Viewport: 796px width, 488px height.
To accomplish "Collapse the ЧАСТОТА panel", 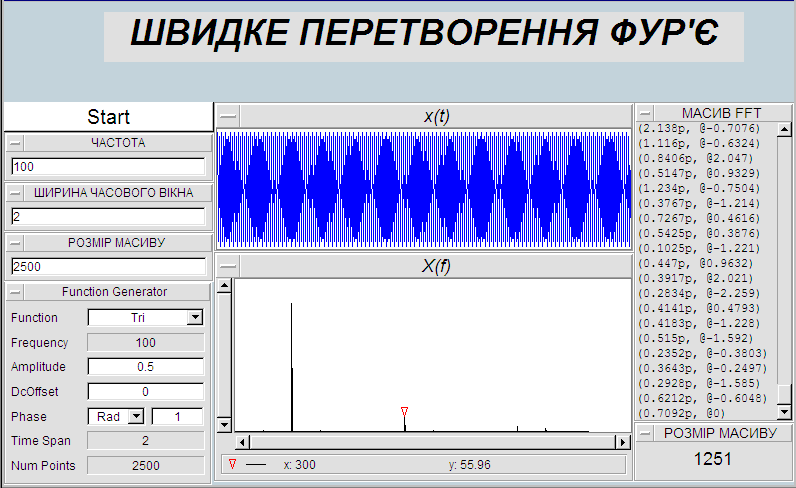I will pyautogui.click(x=15, y=143).
